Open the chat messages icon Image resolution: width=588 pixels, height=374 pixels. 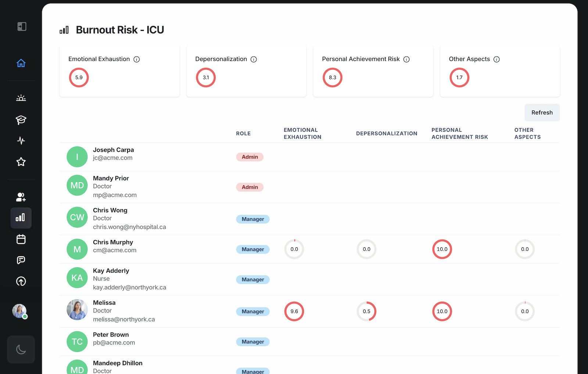pyautogui.click(x=21, y=260)
